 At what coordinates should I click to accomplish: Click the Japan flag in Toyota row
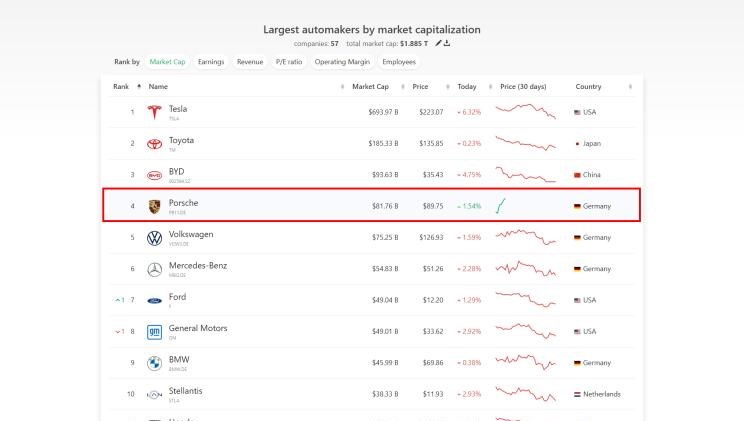[x=577, y=144]
